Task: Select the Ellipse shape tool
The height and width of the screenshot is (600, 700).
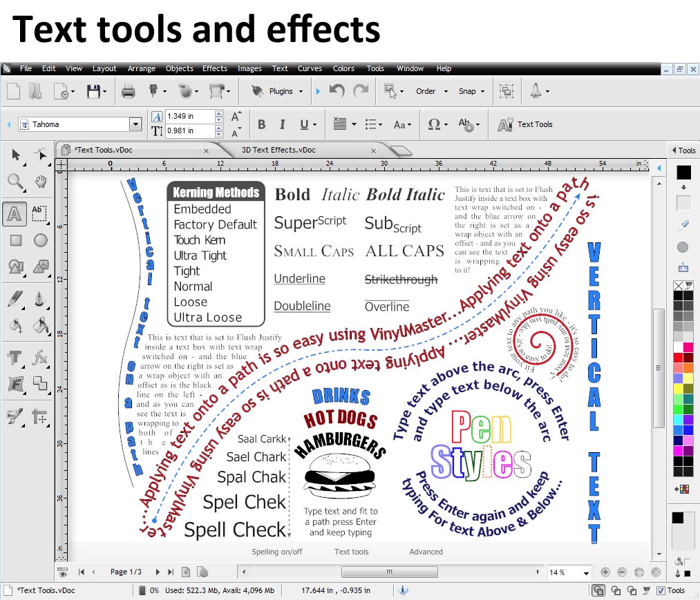Action: click(x=41, y=240)
